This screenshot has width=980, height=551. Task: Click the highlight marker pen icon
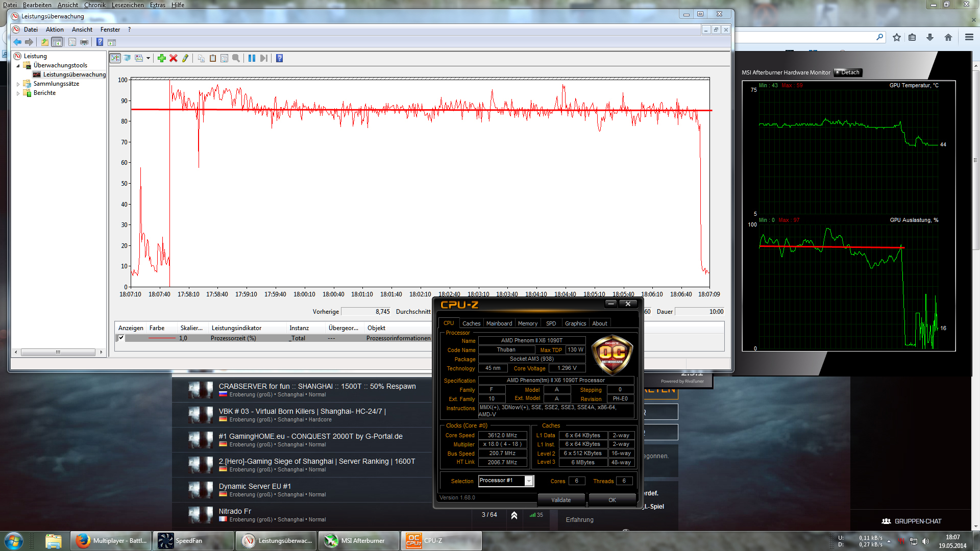coord(185,58)
